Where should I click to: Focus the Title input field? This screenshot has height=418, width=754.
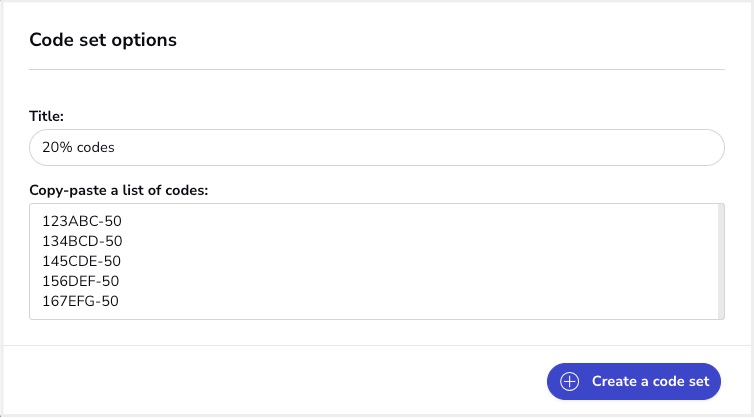[x=377, y=147]
